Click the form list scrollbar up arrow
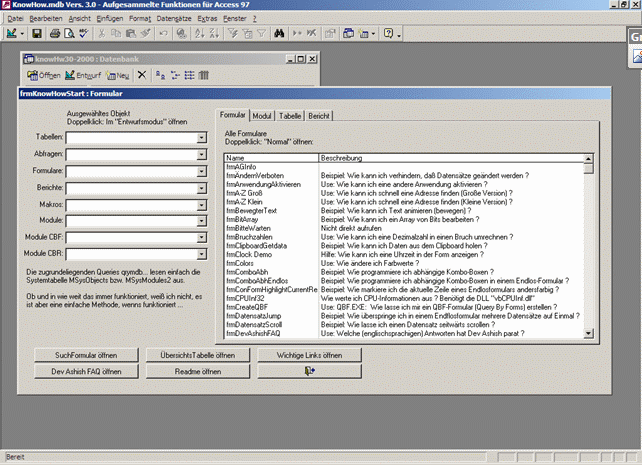 click(x=588, y=158)
